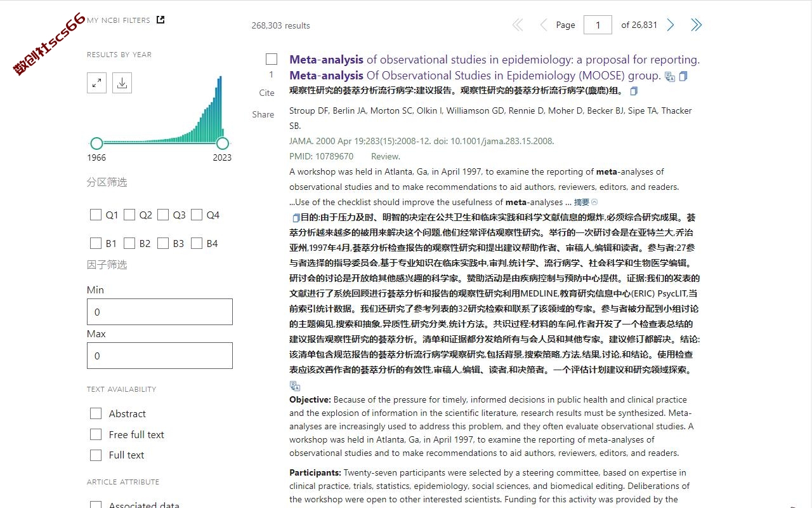Tick the Q4 partition filter
The height and width of the screenshot is (508, 812).
click(x=197, y=215)
